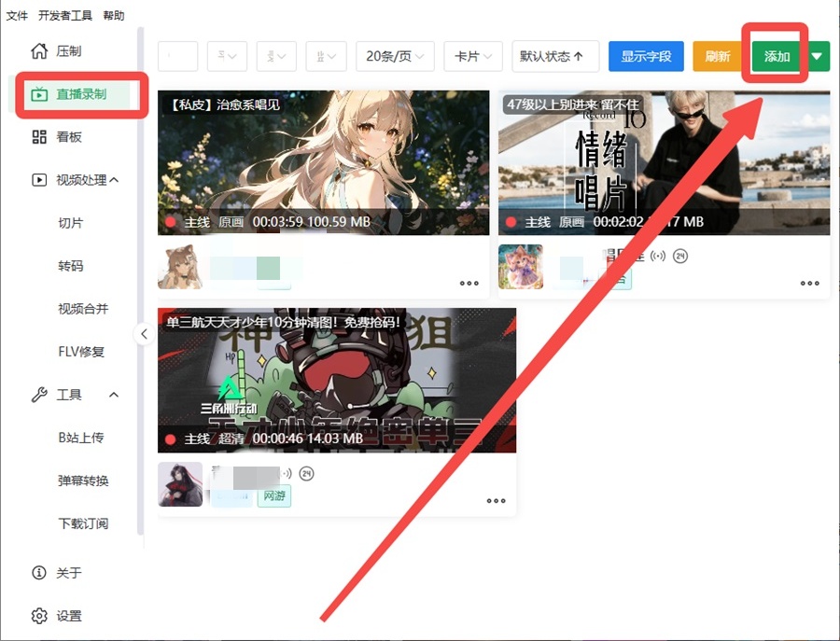Click the 超清 quality label
Image resolution: width=840 pixels, height=641 pixels.
231,439
